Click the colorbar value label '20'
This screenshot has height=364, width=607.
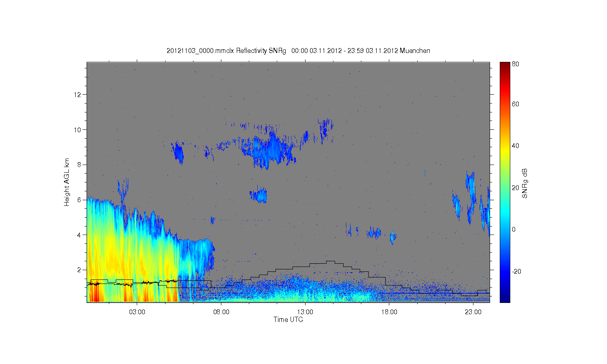point(516,188)
